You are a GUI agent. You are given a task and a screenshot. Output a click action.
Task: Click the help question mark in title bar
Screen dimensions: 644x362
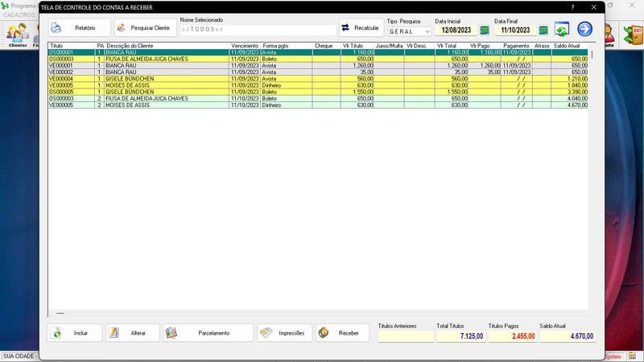[572, 7]
